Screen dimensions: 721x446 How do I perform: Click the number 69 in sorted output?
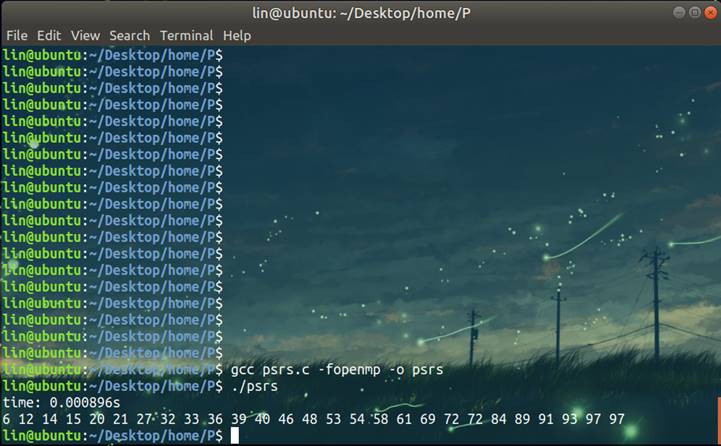pos(428,419)
